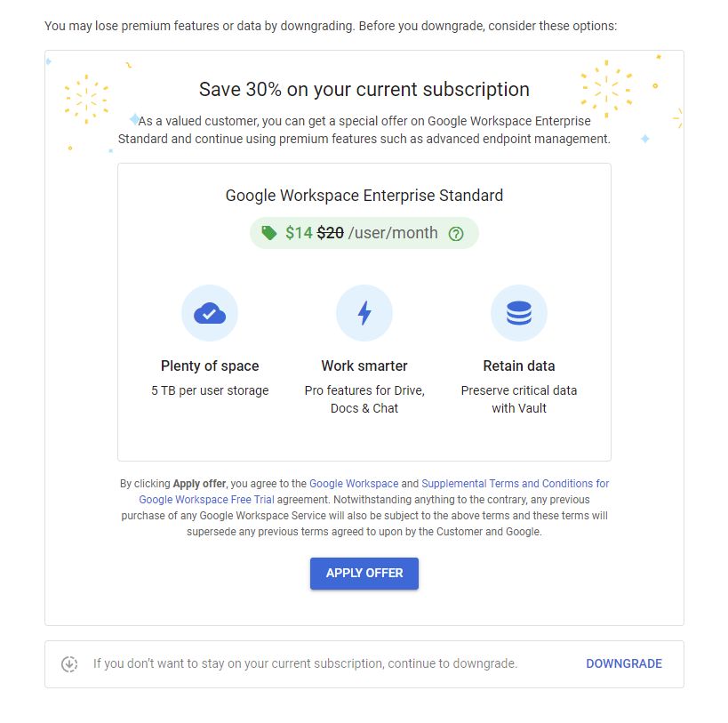Open Supplemental Terms and Conditions link

[515, 484]
